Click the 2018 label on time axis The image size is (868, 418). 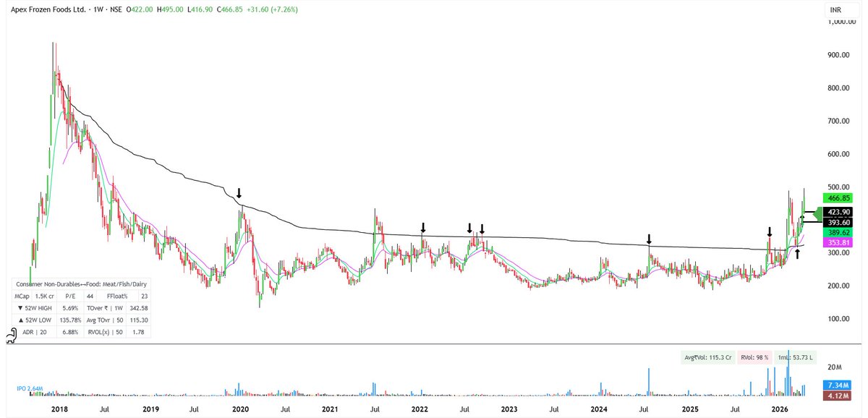(60, 411)
